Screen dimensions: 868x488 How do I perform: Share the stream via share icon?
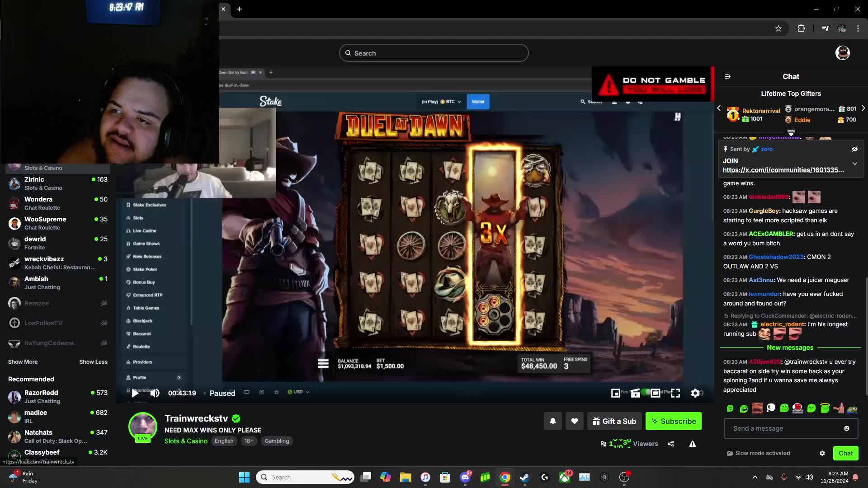(671, 444)
